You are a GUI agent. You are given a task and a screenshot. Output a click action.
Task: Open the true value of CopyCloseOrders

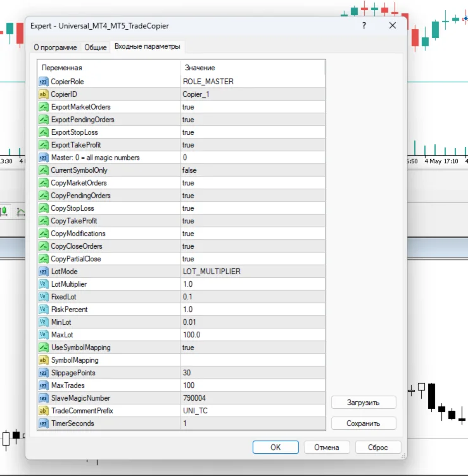click(x=253, y=246)
